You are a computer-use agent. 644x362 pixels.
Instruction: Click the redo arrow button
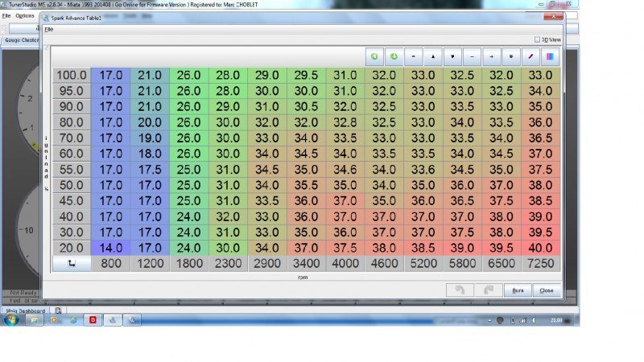coord(489,290)
